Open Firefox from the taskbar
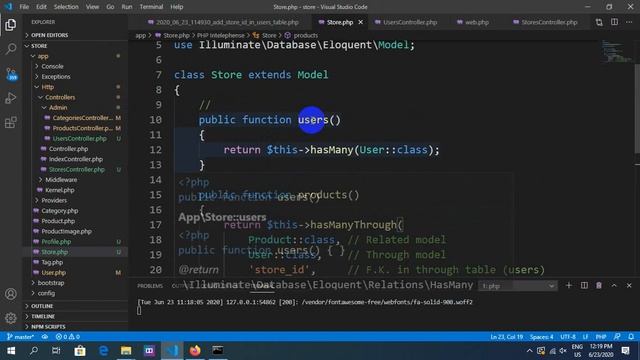640x360 pixels. [x=195, y=351]
